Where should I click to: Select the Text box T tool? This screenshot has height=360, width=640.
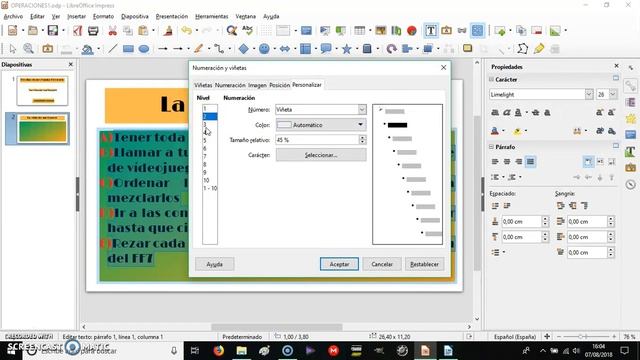coord(431,31)
